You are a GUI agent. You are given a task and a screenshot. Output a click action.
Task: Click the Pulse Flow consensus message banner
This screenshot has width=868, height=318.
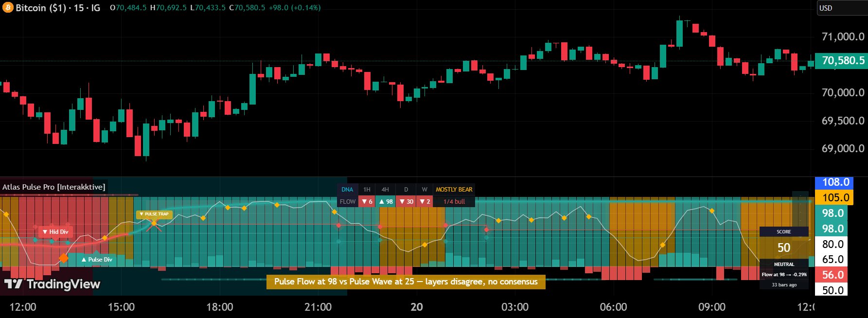point(406,282)
